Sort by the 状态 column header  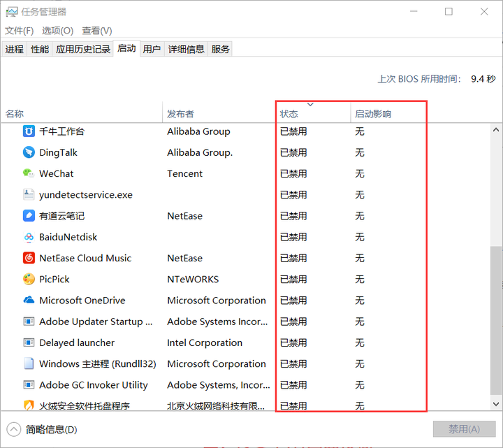[x=313, y=114]
